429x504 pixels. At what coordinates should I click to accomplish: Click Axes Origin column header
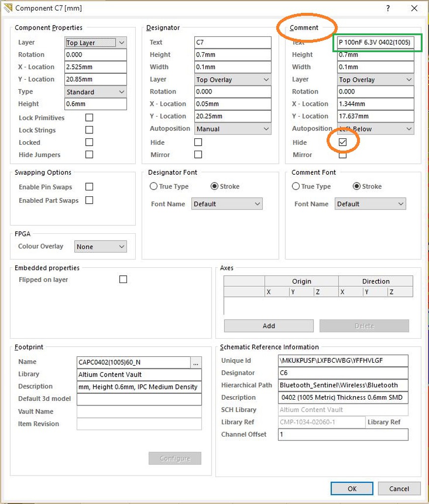point(302,281)
